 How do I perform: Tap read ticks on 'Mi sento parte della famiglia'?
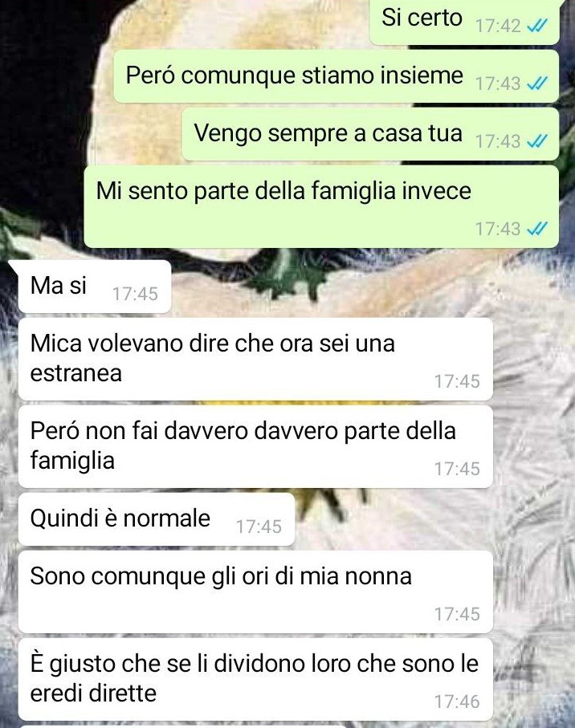[537, 229]
